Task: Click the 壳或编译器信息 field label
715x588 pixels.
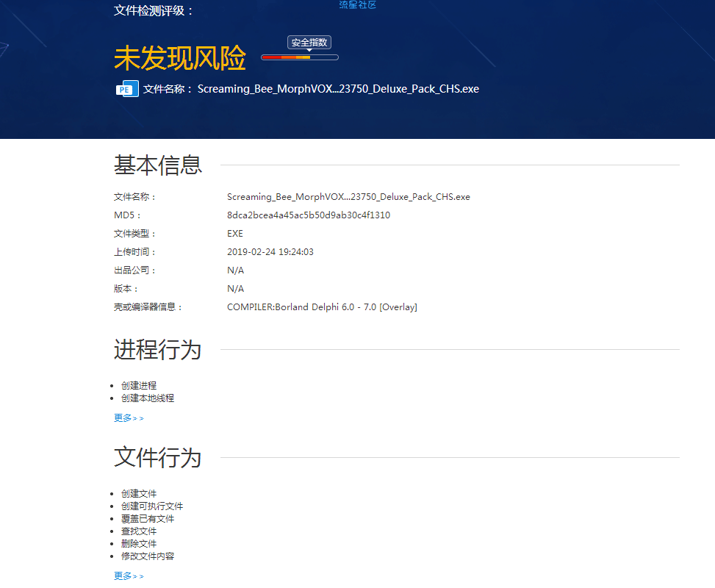Action: [x=148, y=307]
